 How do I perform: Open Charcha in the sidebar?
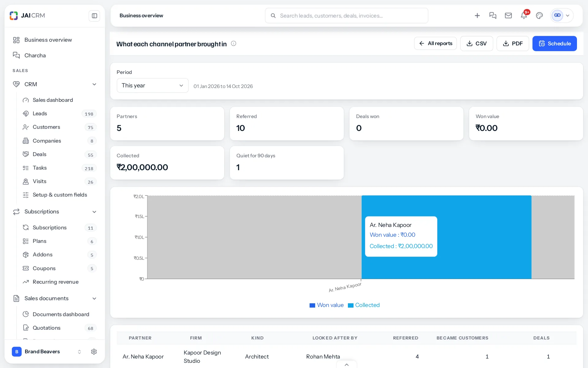55,56
